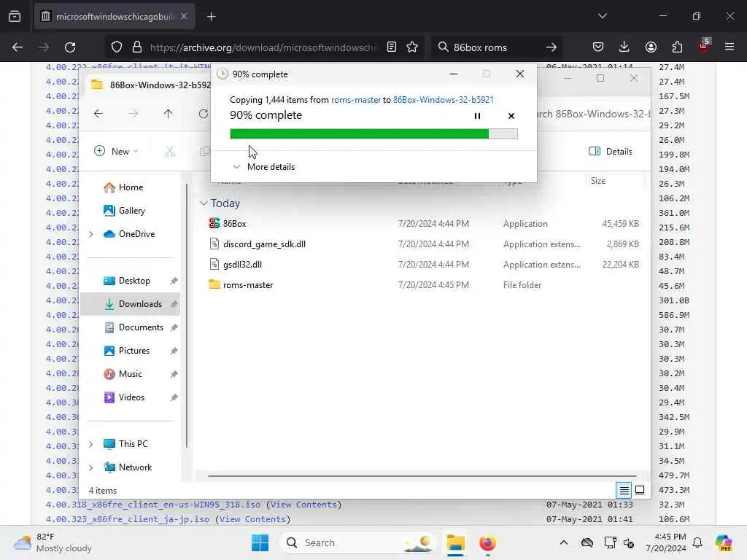Open the New dropdown in Explorer

116,152
